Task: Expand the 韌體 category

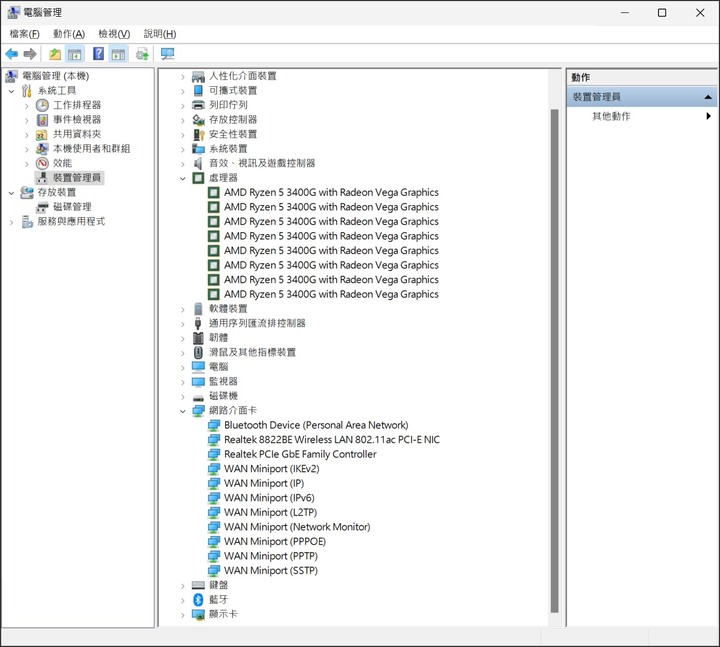Action: pyautogui.click(x=183, y=338)
